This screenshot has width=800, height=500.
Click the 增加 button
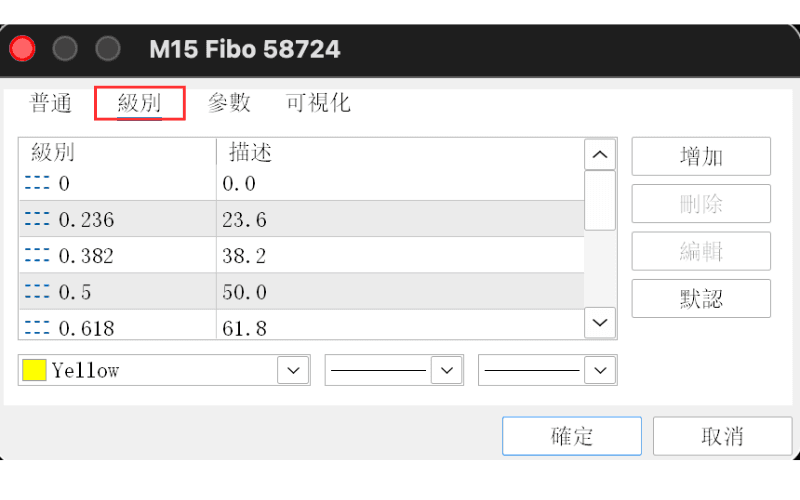[x=701, y=157]
